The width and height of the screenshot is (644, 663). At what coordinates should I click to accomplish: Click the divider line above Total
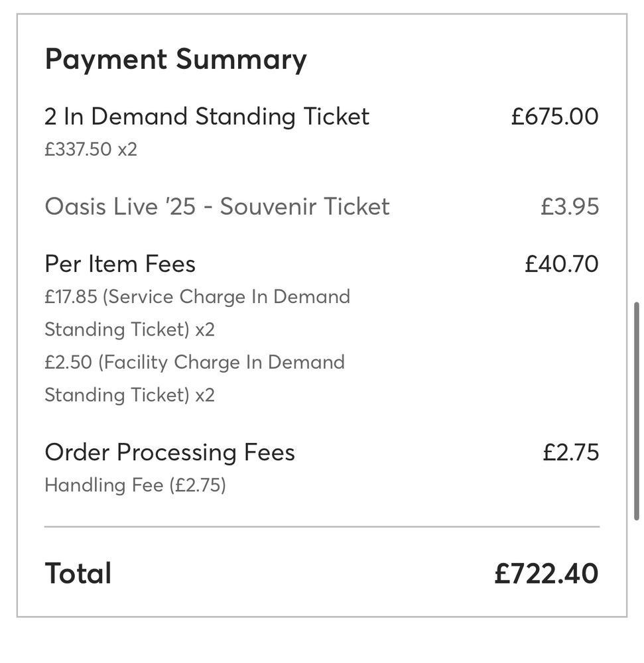[322, 527]
